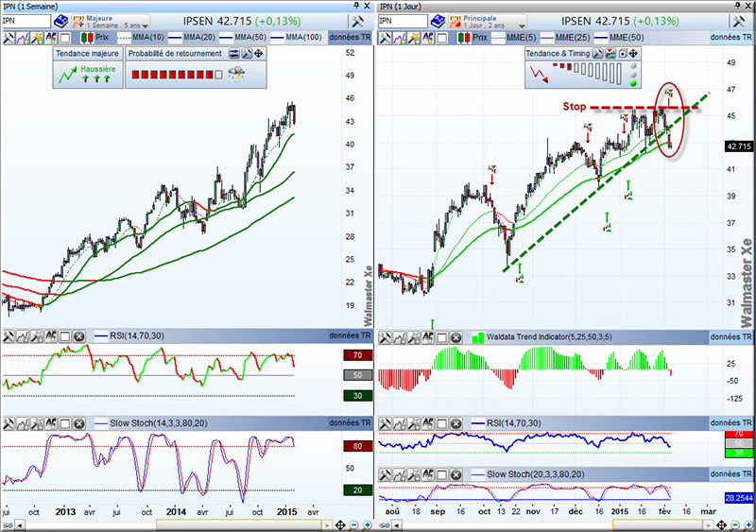Remove the daily Slow Stoch(20,3,3,80,20) panel
This screenshot has height=532, width=756.
click(455, 474)
